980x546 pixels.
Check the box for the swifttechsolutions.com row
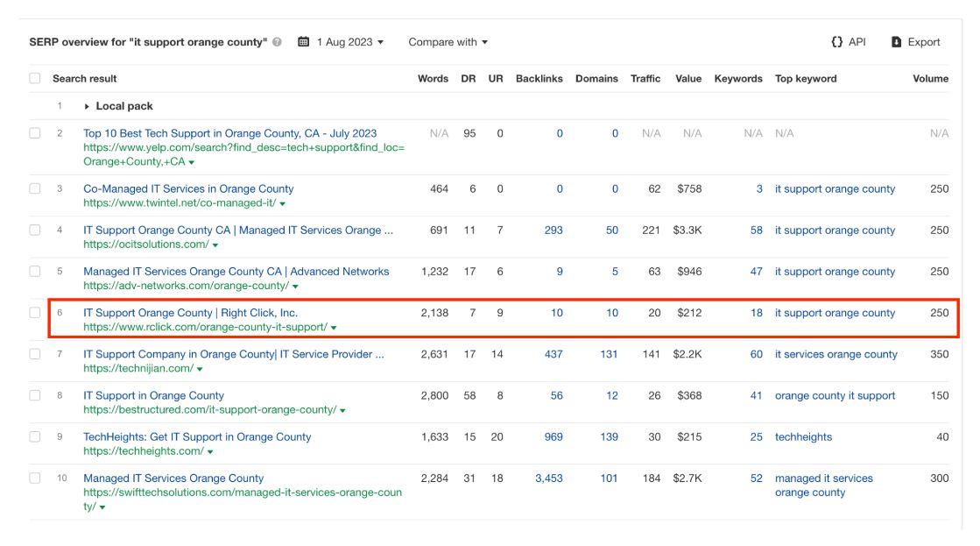pos(35,478)
